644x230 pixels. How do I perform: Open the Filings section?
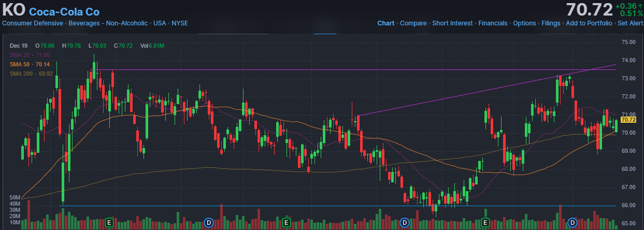pyautogui.click(x=551, y=24)
